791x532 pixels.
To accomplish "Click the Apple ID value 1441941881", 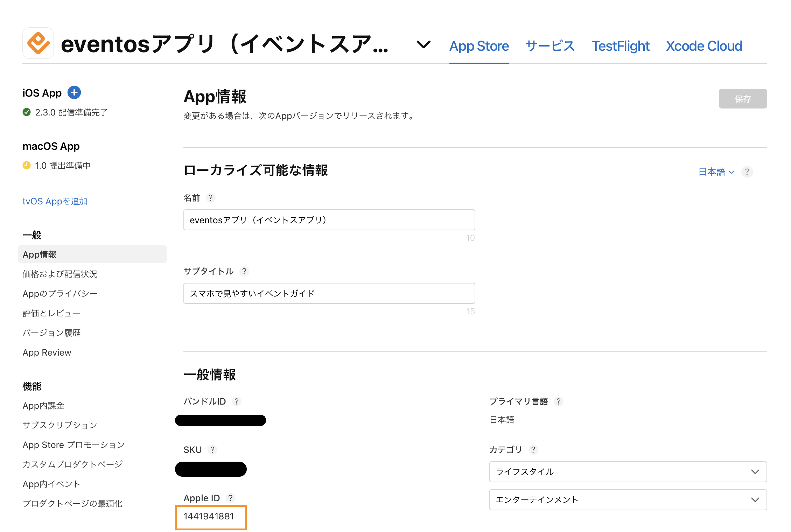I will (x=209, y=516).
